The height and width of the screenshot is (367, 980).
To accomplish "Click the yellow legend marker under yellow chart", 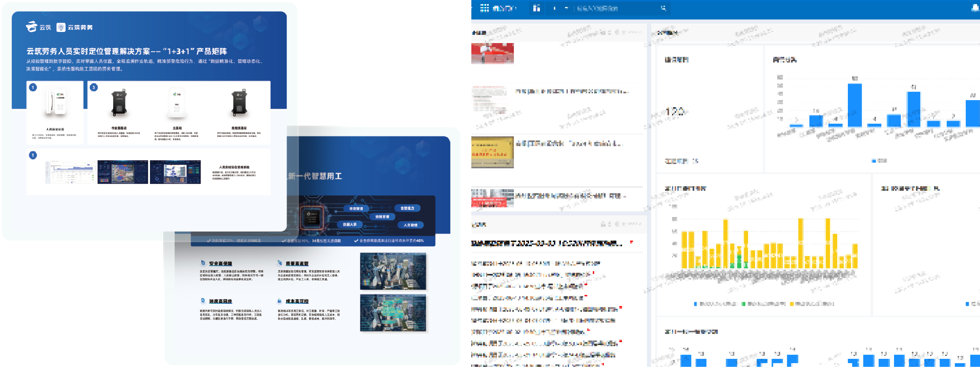I will point(792,304).
